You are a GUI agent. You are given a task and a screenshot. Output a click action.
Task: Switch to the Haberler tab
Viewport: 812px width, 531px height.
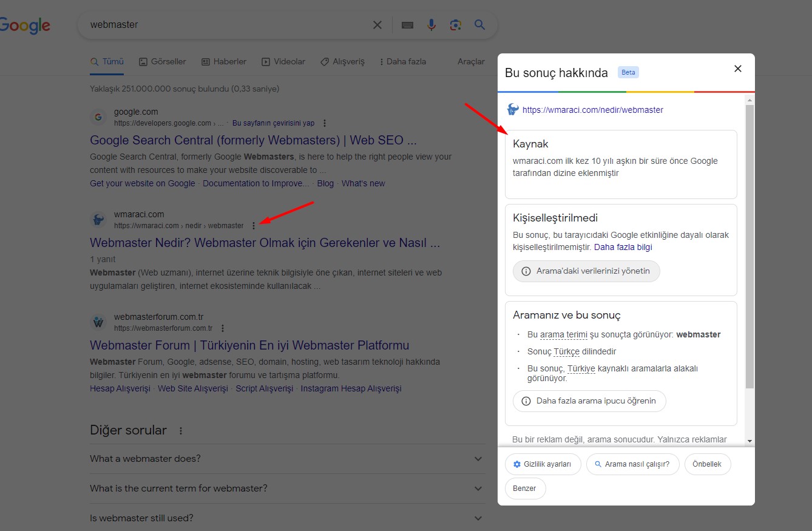(x=224, y=61)
